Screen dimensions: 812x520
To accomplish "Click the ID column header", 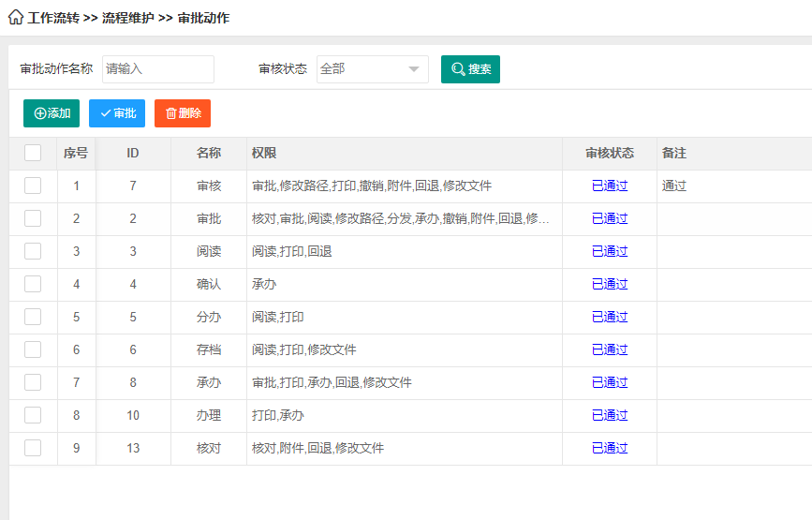I will [x=133, y=153].
